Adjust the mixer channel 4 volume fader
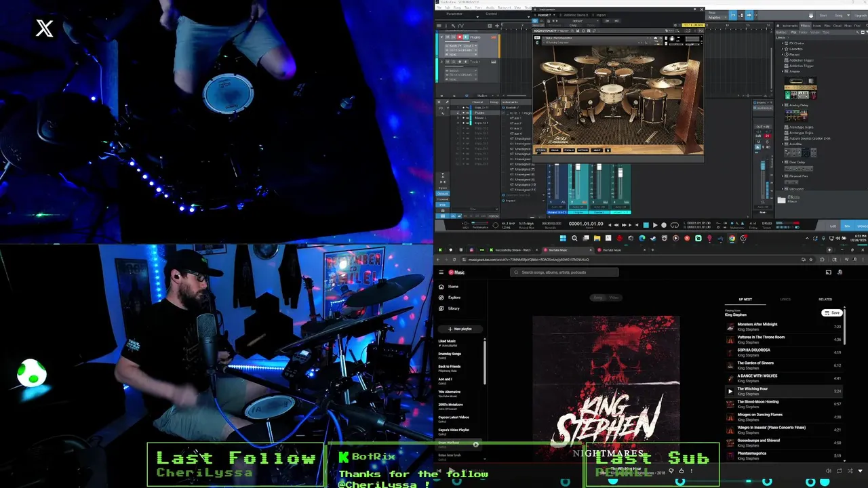The image size is (868, 488). pos(620,173)
